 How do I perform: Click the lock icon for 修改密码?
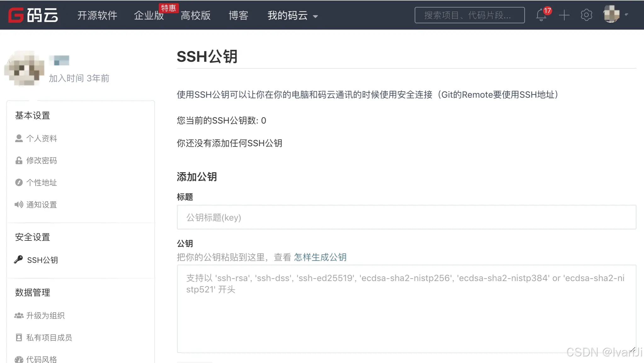click(x=19, y=160)
